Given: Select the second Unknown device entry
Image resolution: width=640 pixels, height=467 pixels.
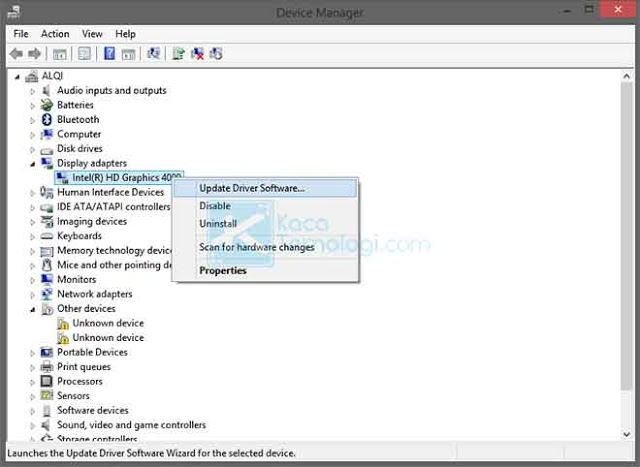Looking at the screenshot, I should (108, 338).
